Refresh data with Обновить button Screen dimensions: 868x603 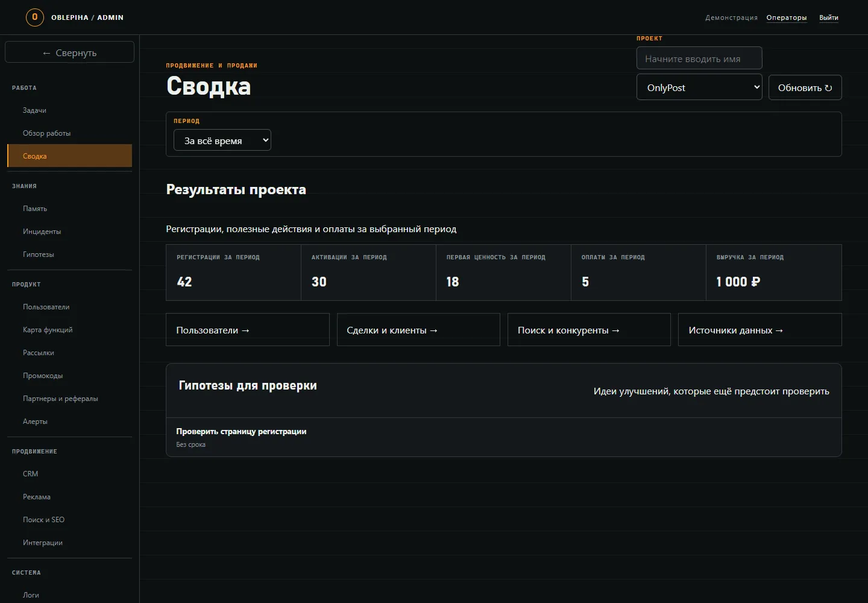coord(805,87)
